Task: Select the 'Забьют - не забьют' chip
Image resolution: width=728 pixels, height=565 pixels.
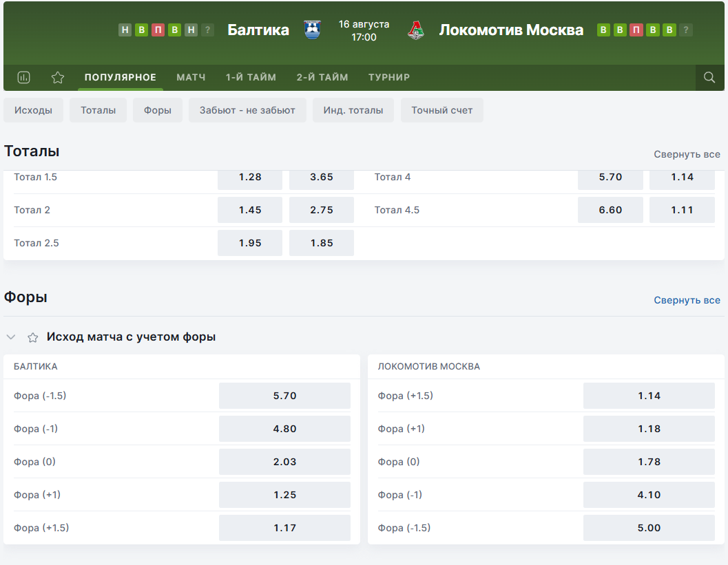Action: pyautogui.click(x=247, y=110)
